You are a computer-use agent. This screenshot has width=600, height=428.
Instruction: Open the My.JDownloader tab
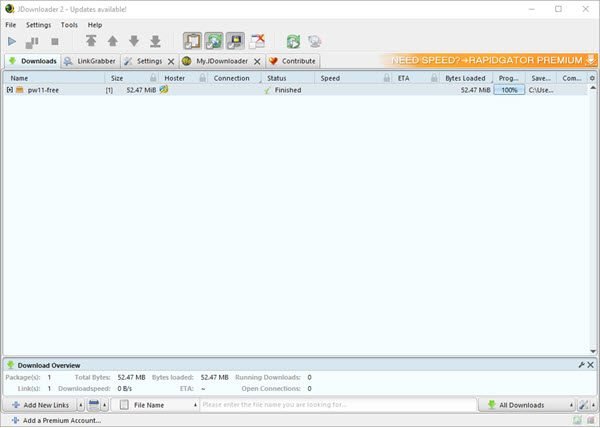(222, 61)
